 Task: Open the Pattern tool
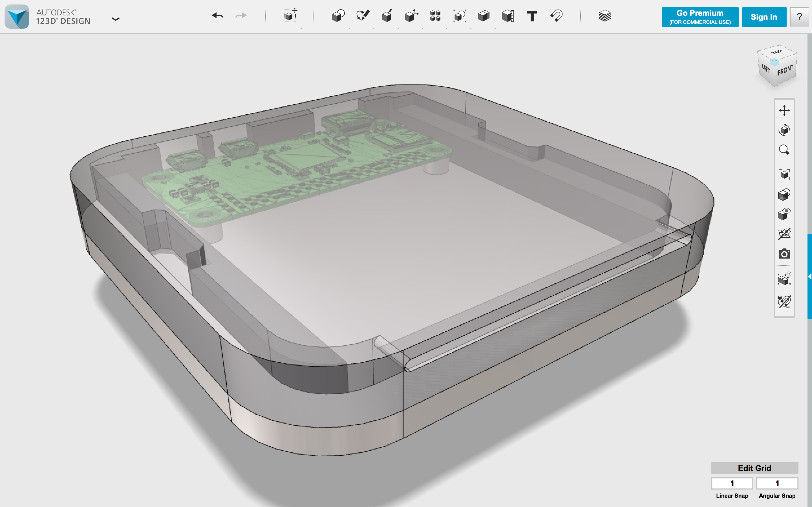[435, 16]
